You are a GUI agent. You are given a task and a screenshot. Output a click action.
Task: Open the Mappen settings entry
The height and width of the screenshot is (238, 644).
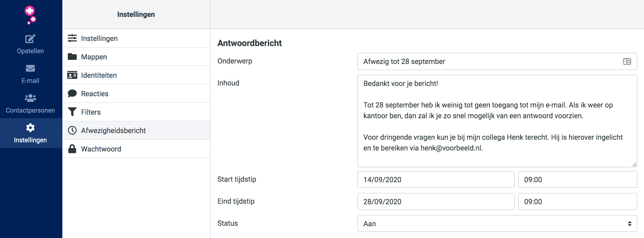136,57
